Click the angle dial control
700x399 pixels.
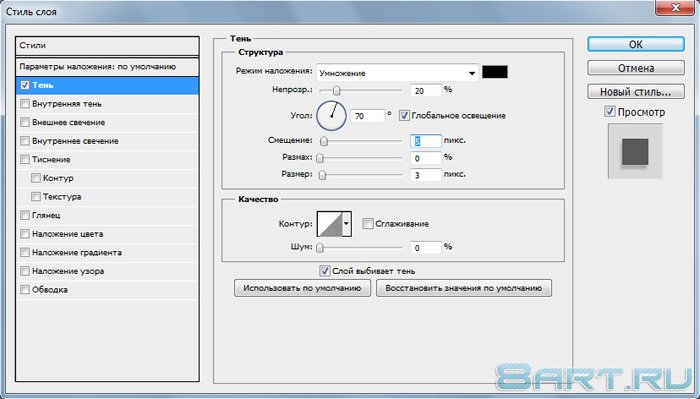point(332,116)
